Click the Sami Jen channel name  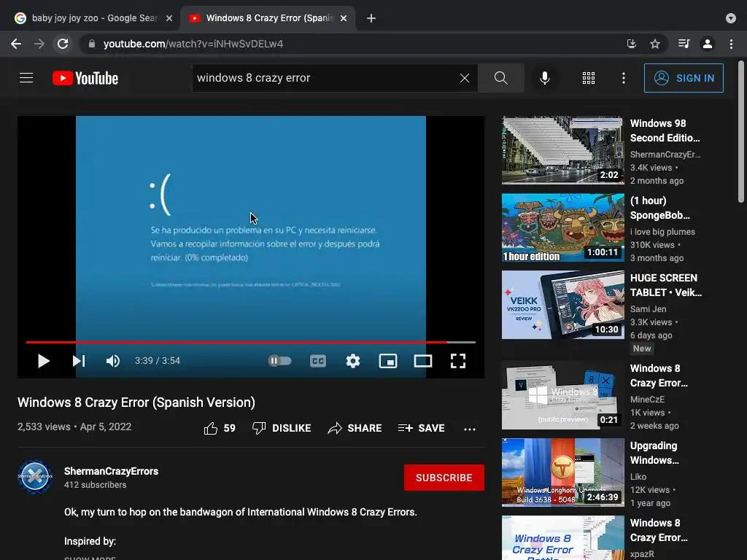[648, 309]
